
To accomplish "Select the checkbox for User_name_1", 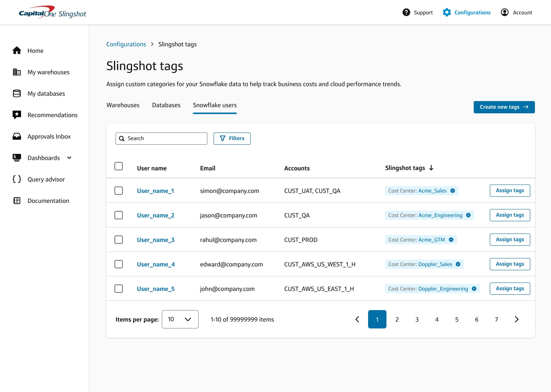I will 119,191.
